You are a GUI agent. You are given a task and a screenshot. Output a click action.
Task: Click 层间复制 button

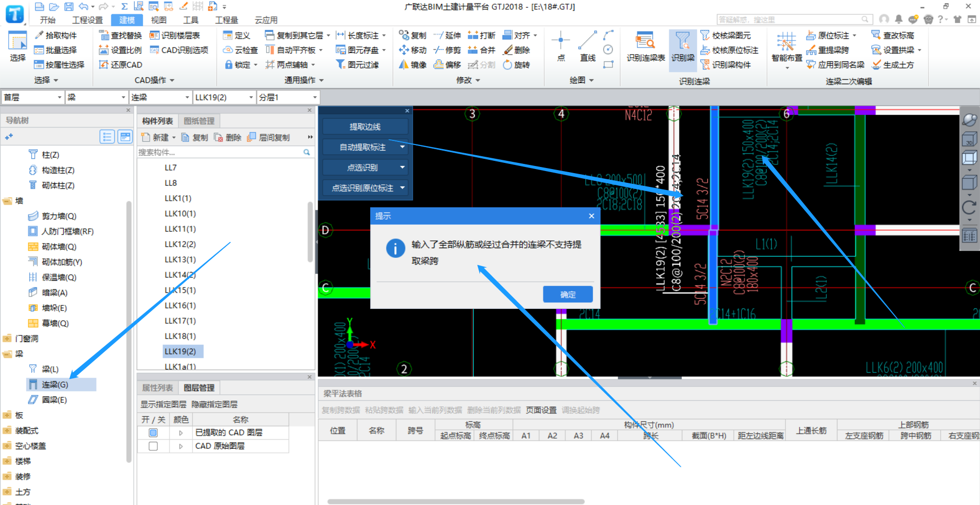(269, 137)
